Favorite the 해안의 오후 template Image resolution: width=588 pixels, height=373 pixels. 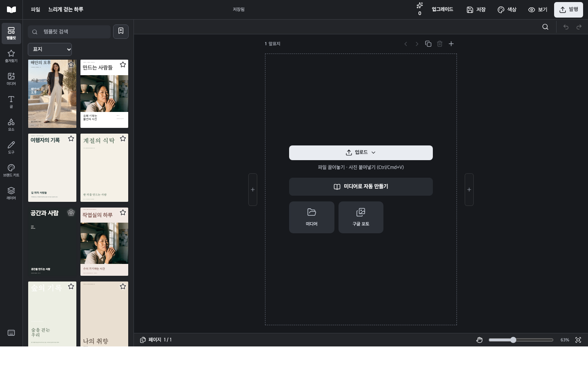[x=71, y=65]
